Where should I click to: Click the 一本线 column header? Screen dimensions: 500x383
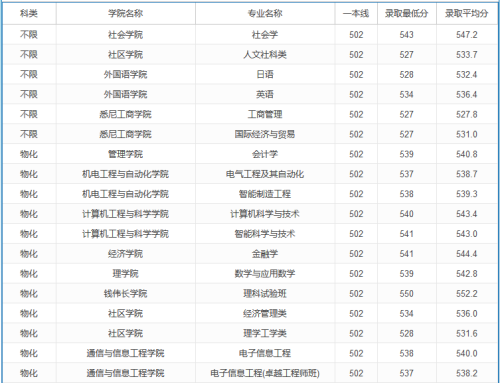(x=356, y=14)
